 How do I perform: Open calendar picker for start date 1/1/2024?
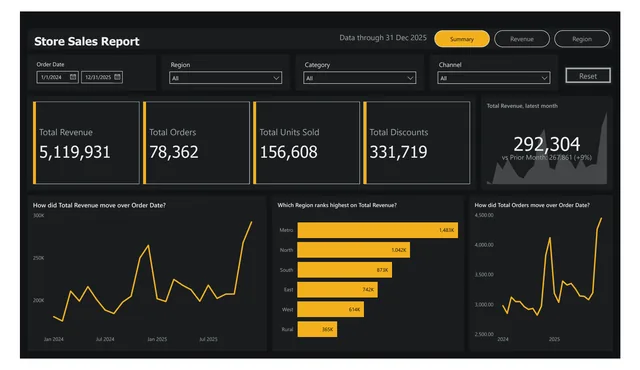point(73,77)
